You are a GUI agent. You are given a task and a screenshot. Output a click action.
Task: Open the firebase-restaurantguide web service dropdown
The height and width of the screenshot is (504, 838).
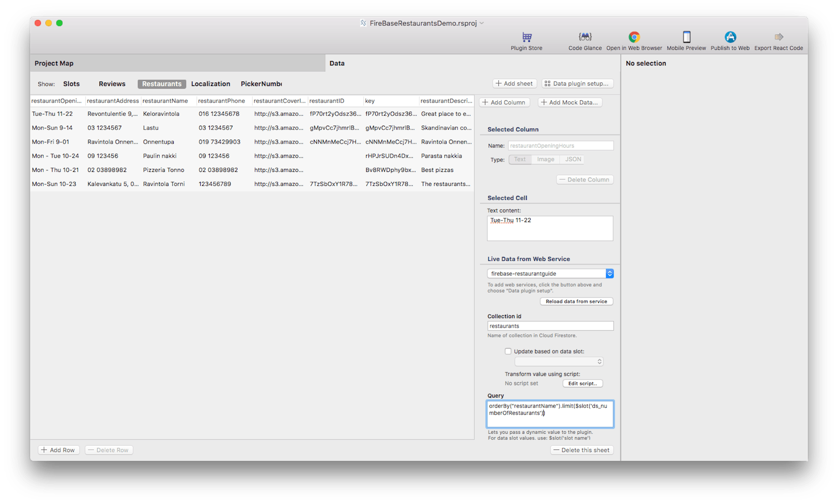[610, 274]
